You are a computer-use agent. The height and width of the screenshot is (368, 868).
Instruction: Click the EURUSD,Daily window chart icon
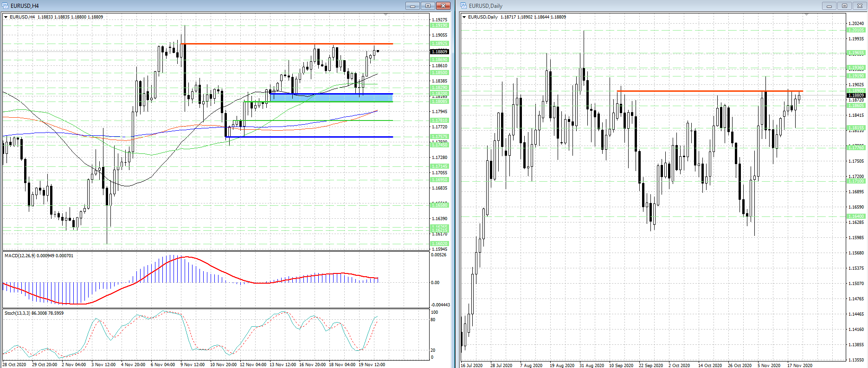coord(463,6)
